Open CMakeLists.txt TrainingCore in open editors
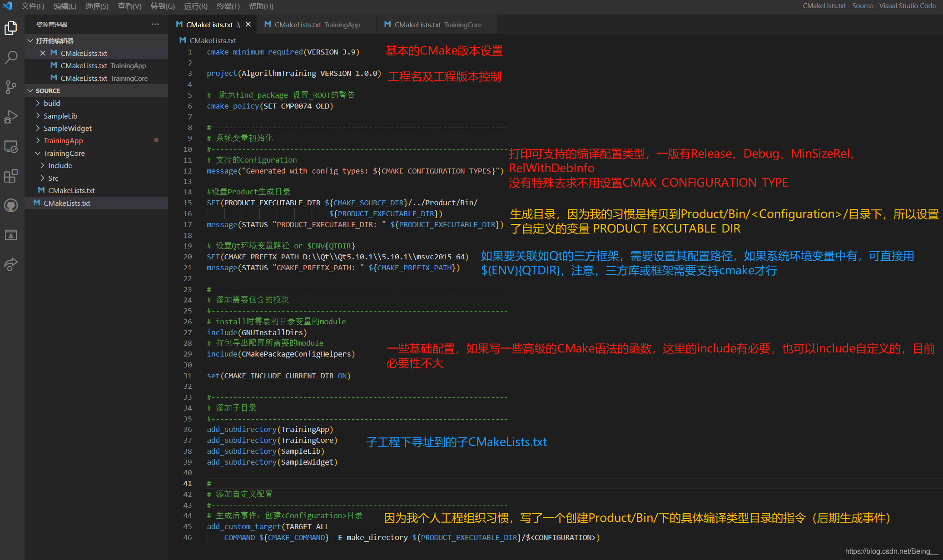 tap(96, 78)
